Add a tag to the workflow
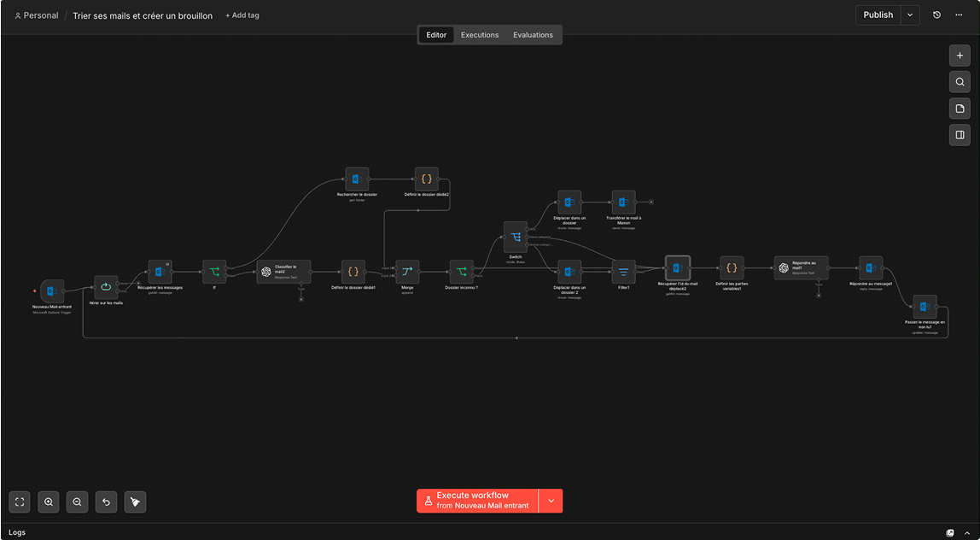This screenshot has width=980, height=540. click(x=242, y=15)
